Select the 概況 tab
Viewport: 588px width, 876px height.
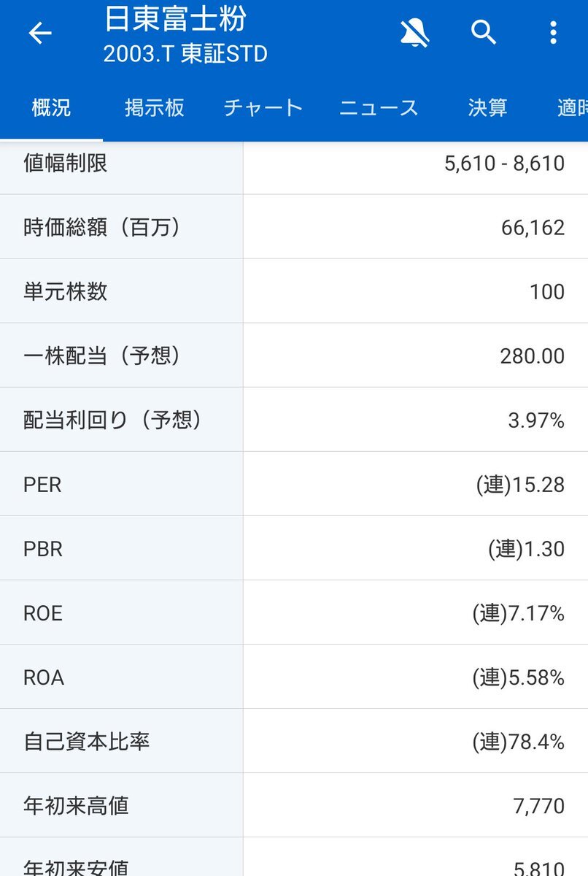51,108
